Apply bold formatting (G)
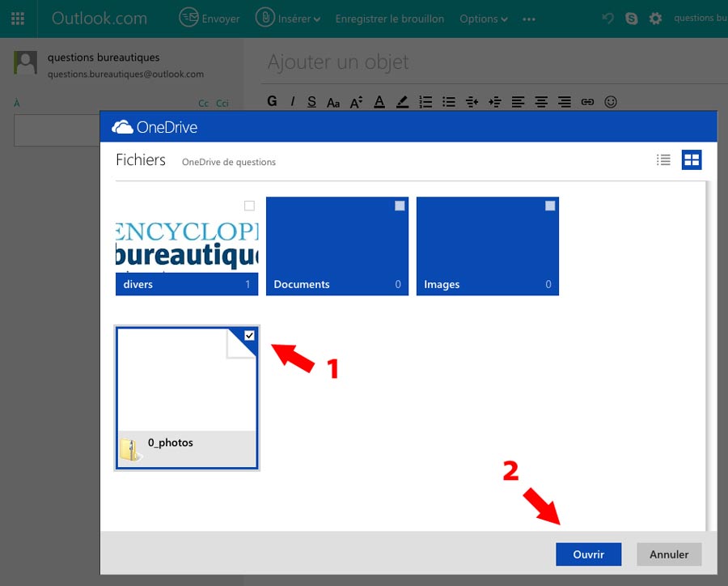 [272, 101]
